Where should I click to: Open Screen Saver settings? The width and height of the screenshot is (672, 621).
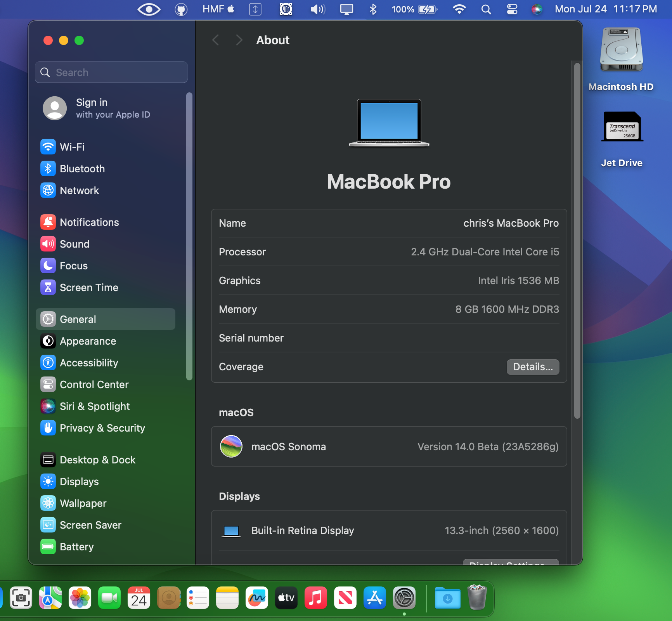pyautogui.click(x=105, y=525)
